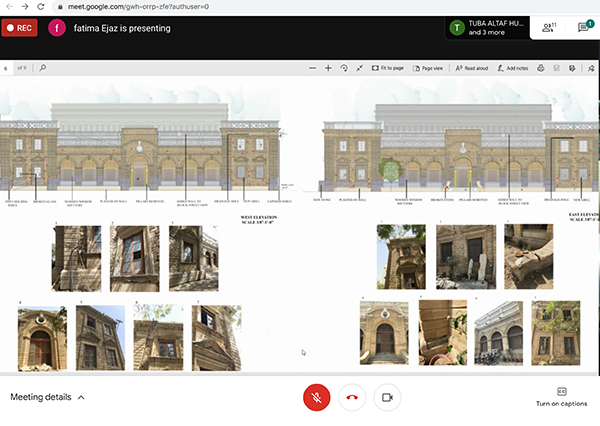
Task: Go forward in browser history
Action: click(23, 6)
